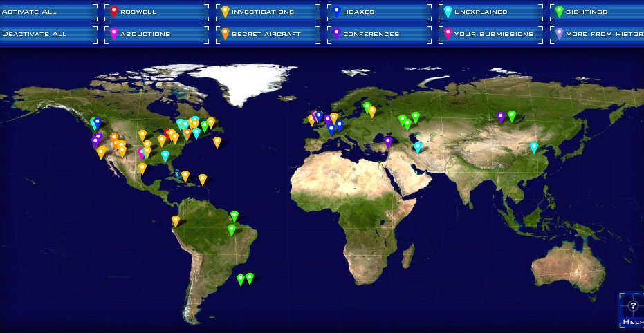Toggle the More From History filter
Screen dimensions: 644x333
coord(597,34)
